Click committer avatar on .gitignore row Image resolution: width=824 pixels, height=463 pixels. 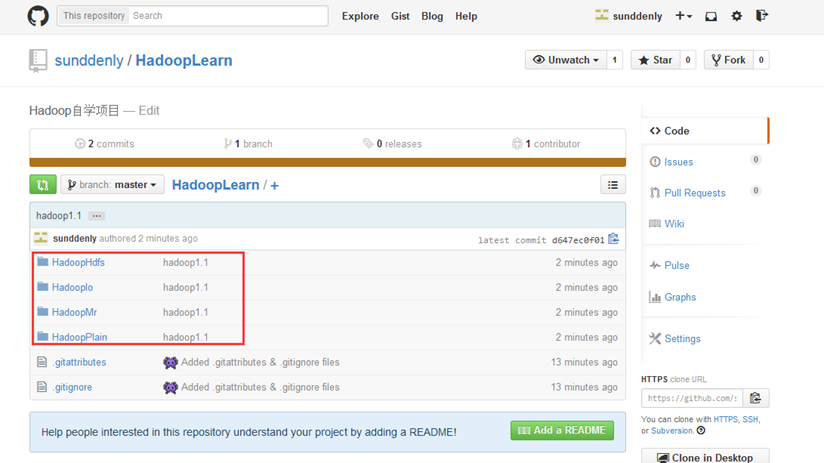pyautogui.click(x=170, y=387)
